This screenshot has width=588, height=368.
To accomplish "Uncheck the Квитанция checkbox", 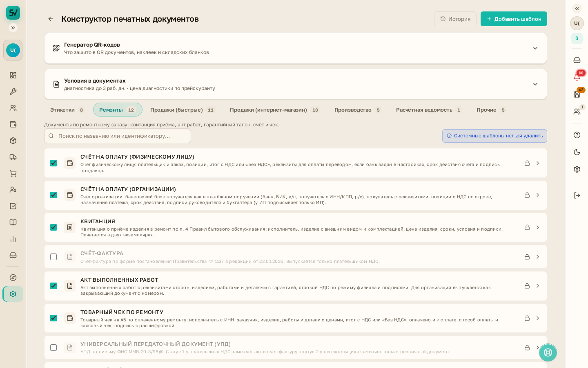I will (53, 227).
